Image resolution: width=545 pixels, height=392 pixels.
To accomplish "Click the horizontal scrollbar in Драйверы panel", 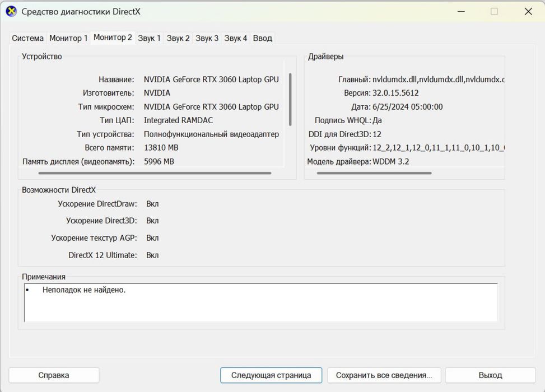I will [374, 172].
